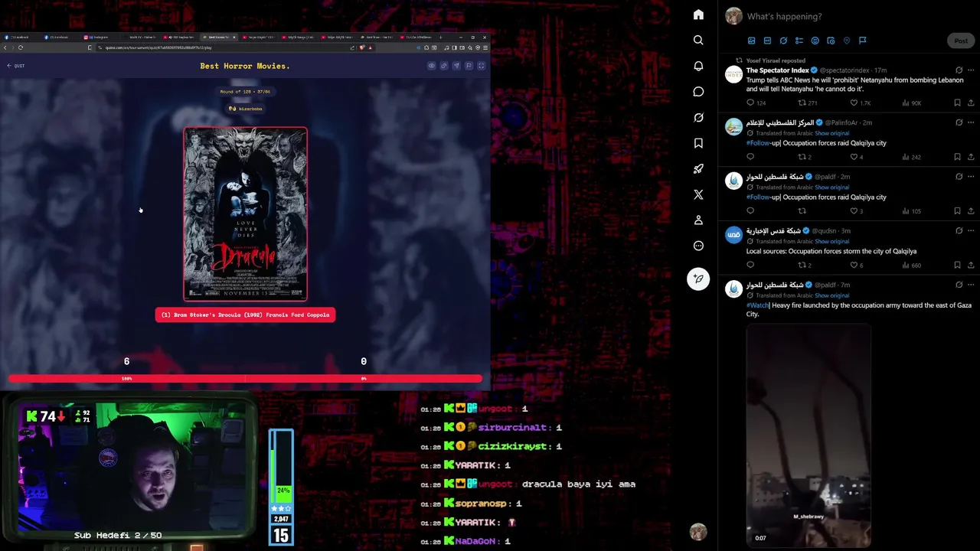Open more menu on @PalinfoAr post
The width and height of the screenshot is (980, 551).
[x=972, y=122]
